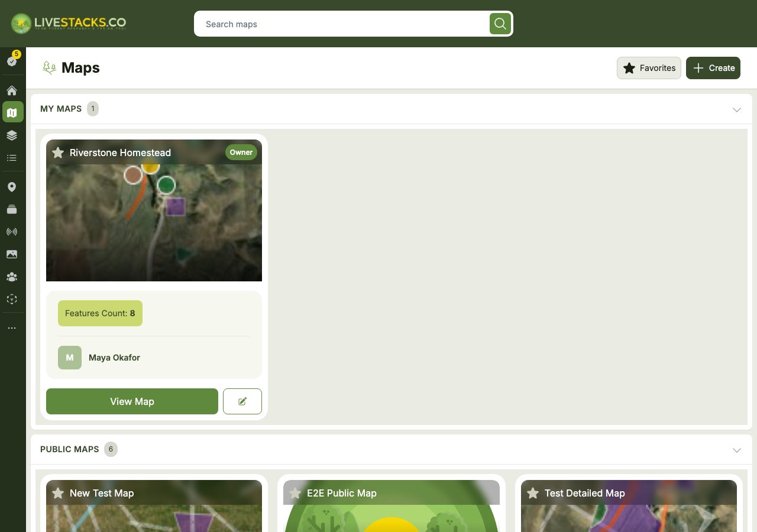Viewport: 757px width, 532px height.
Task: Click the Maya Okafor avatar M
Action: point(70,358)
